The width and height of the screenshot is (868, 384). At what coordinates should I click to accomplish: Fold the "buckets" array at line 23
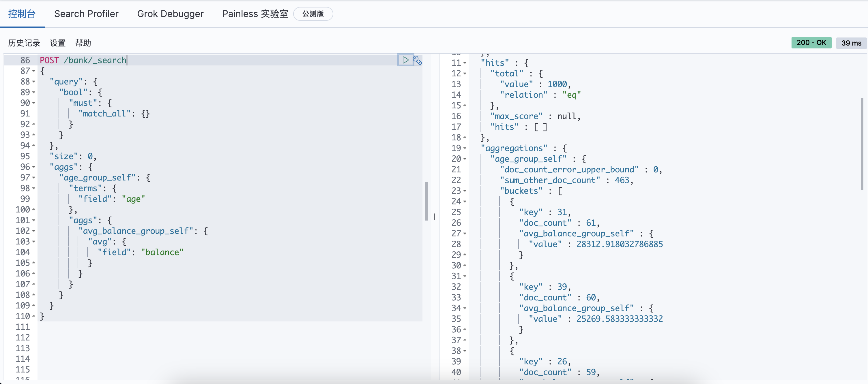coord(465,191)
